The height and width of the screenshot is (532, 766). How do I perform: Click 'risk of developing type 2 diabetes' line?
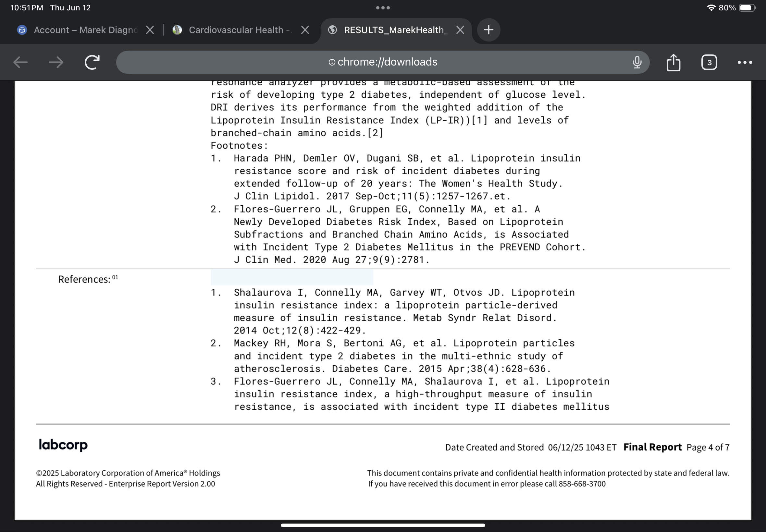coord(398,95)
